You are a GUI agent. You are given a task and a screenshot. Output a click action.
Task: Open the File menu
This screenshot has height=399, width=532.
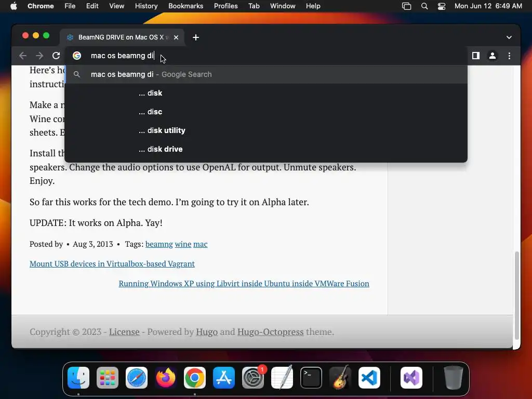point(70,6)
